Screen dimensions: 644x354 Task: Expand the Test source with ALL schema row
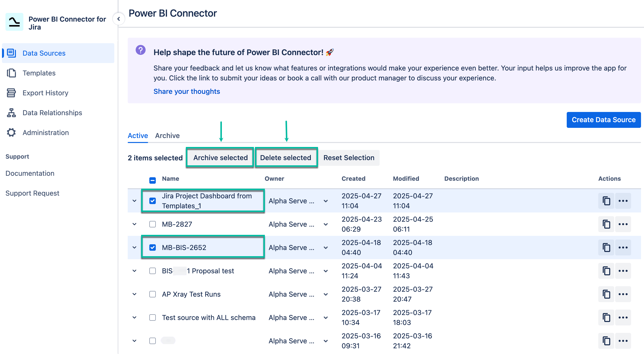coord(134,318)
